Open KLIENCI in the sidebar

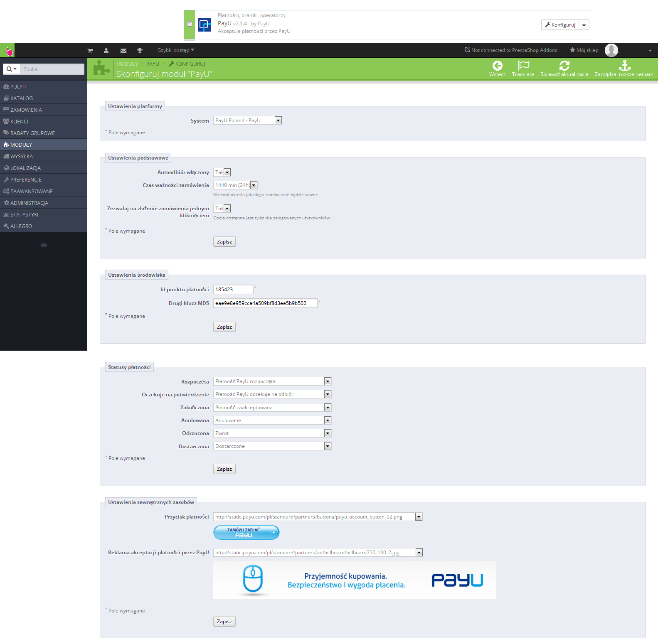coord(44,121)
